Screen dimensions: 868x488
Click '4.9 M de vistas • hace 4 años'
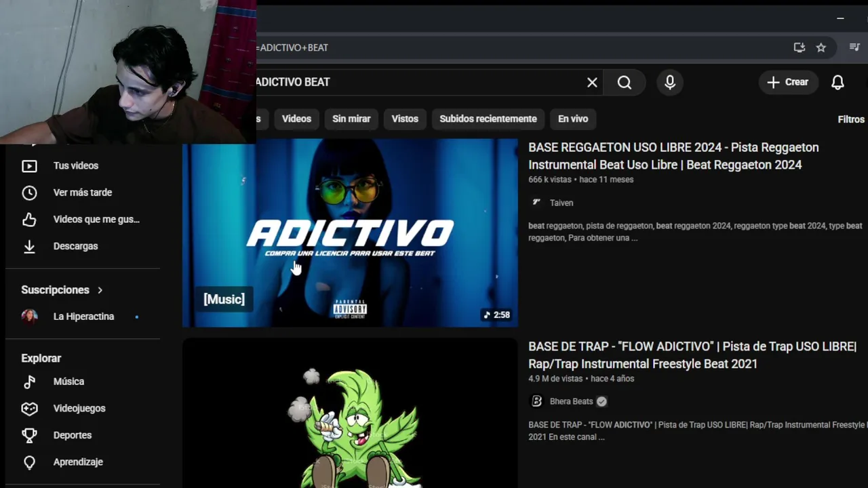click(582, 379)
